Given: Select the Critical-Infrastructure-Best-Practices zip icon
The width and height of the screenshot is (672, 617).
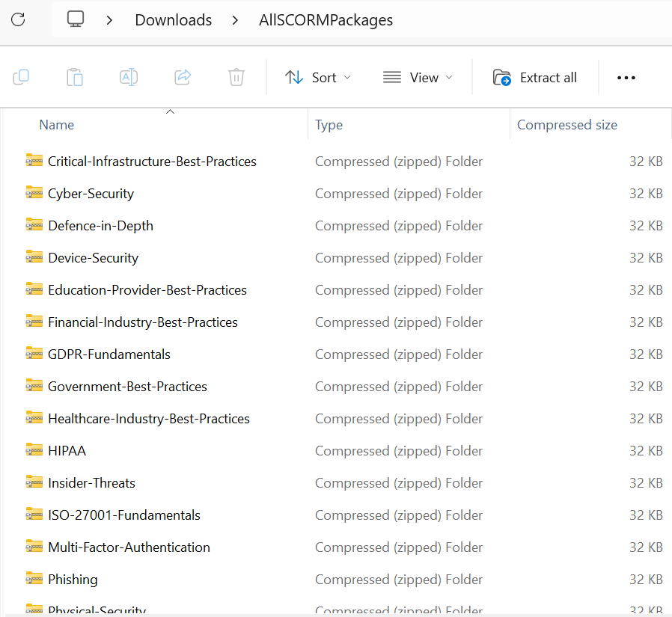Looking at the screenshot, I should (34, 161).
